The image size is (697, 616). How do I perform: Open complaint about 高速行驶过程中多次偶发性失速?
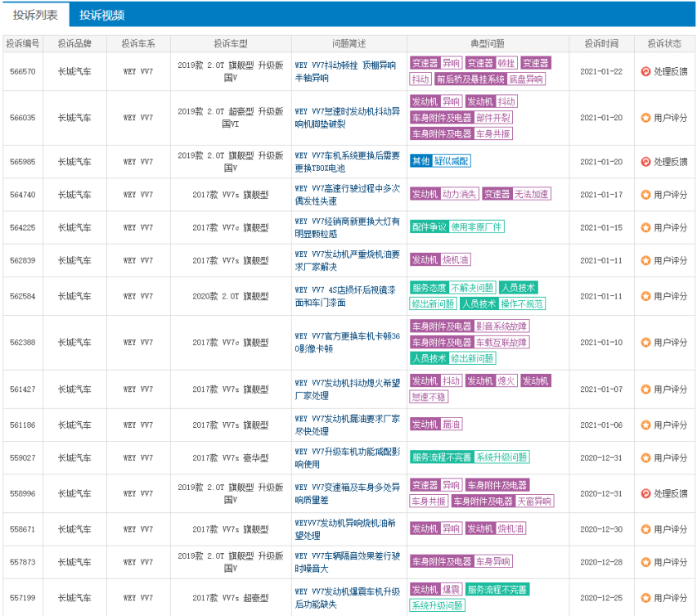(347, 195)
